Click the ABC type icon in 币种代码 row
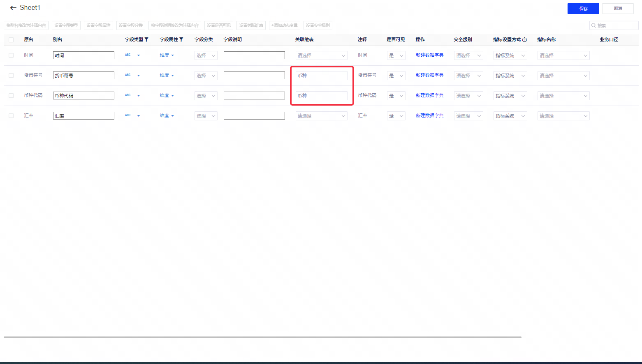The height and width of the screenshot is (364, 642). (128, 95)
